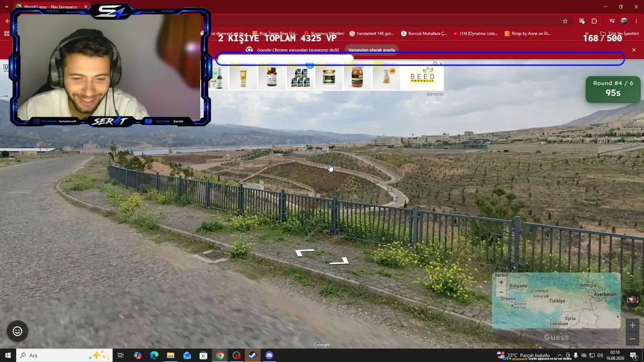Open Microsoft Store from taskbar
This screenshot has width=644, height=362.
point(203,355)
